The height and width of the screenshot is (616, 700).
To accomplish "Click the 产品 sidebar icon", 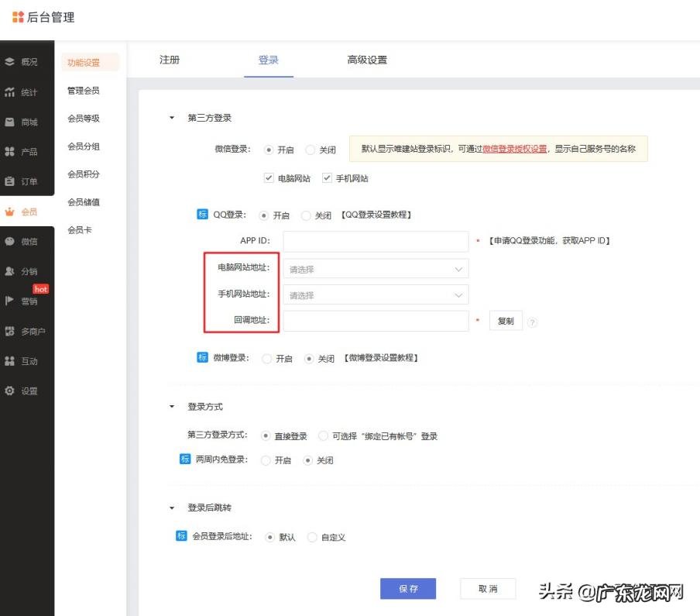I will click(x=23, y=151).
